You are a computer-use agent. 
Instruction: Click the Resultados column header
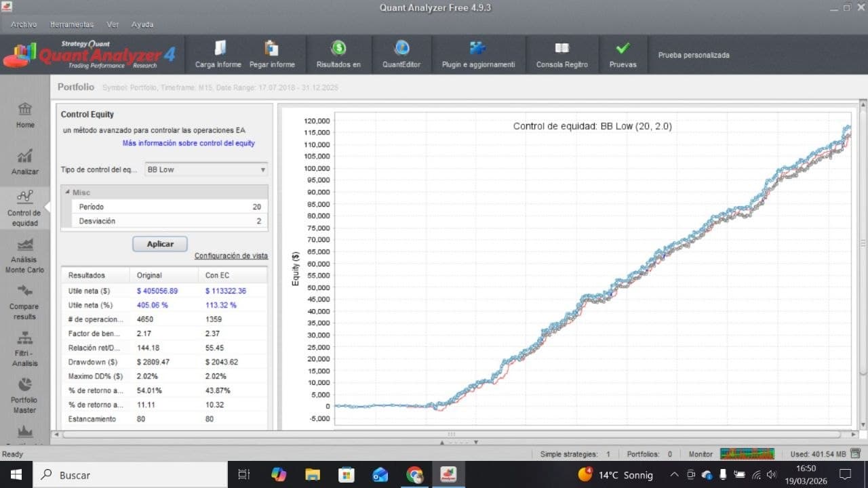(x=96, y=275)
